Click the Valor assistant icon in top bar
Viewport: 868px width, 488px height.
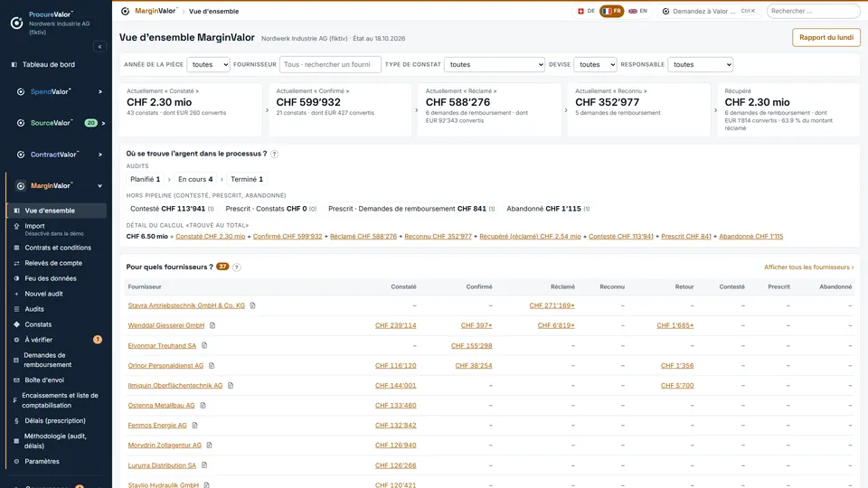point(666,11)
